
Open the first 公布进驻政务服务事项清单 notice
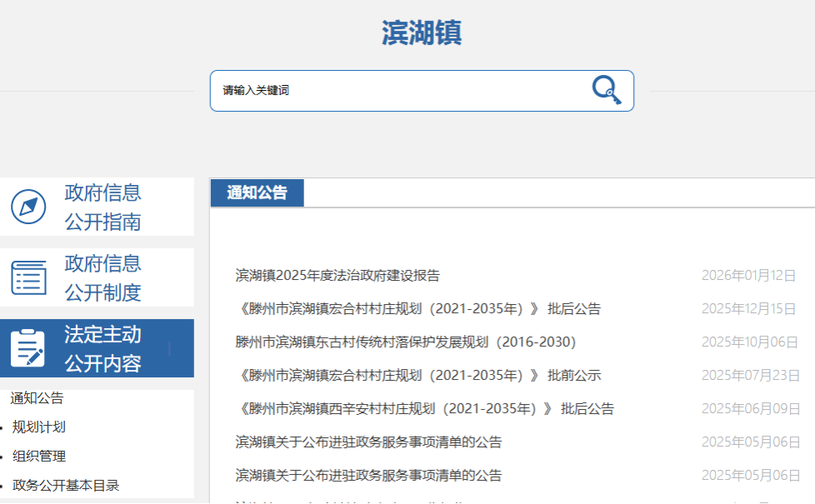[368, 442]
